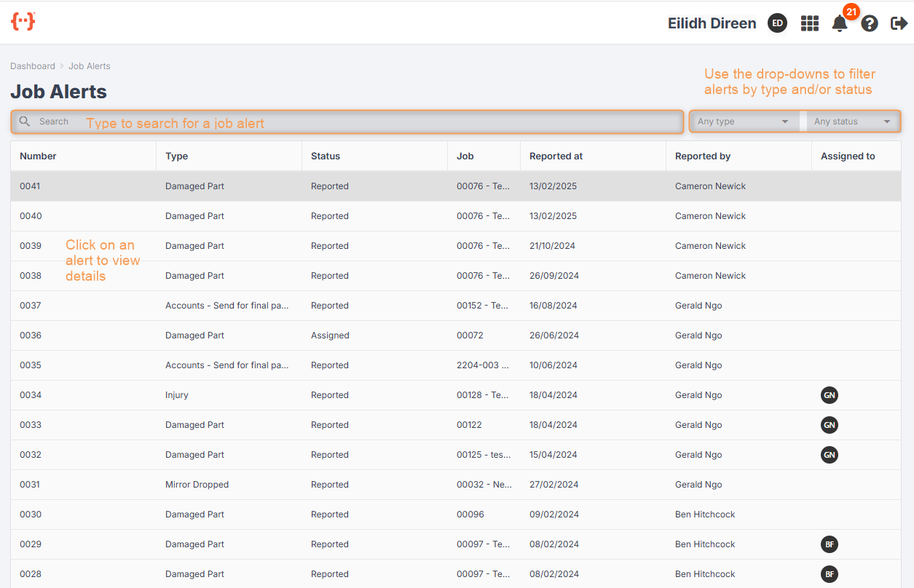Click date 15/04/2024 cell
Image resolution: width=914 pixels, height=588 pixels.
[x=553, y=455]
